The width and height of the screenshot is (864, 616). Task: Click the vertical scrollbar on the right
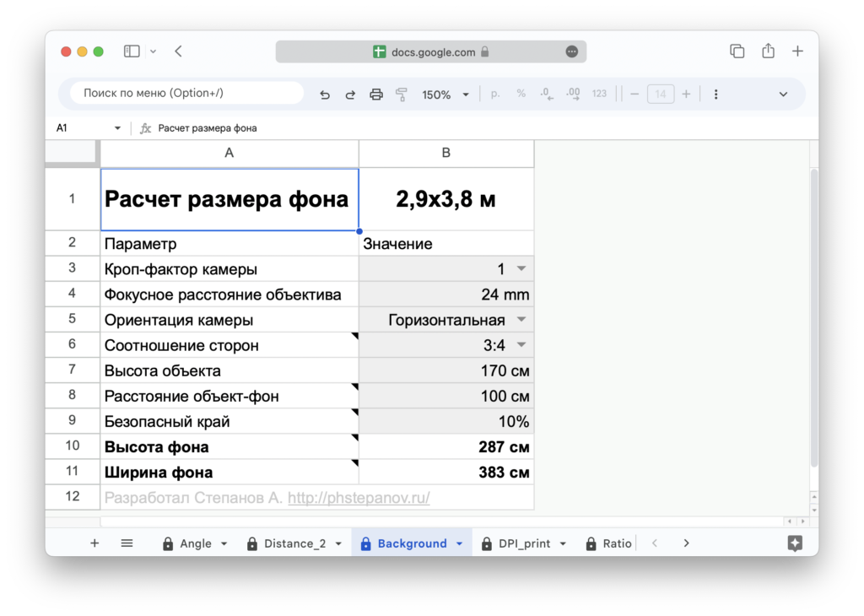(x=814, y=318)
